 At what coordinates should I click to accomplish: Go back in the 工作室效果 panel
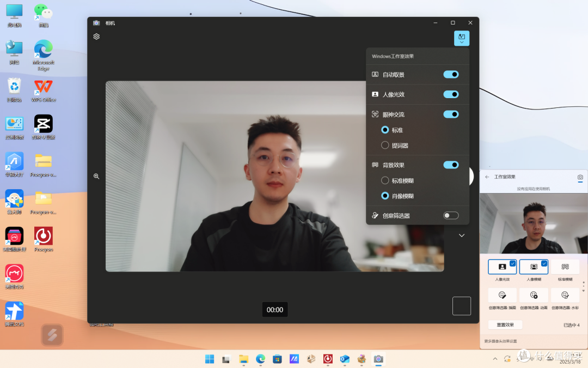[x=487, y=177]
